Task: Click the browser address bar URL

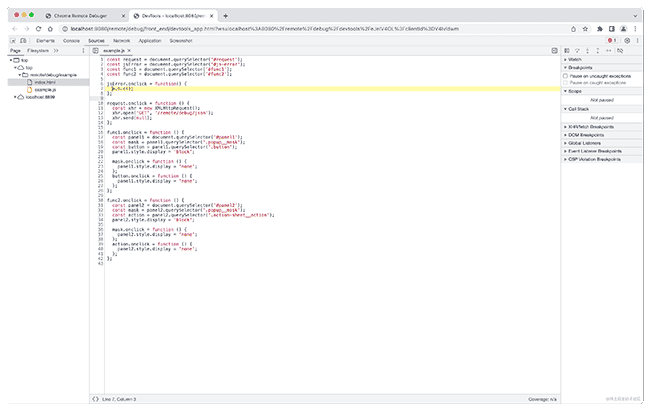Action: pyautogui.click(x=264, y=29)
